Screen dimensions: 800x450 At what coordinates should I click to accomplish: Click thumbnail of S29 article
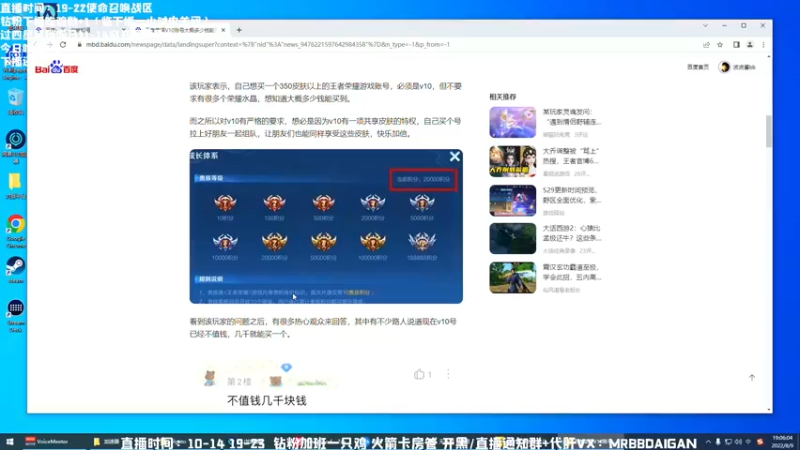[513, 200]
